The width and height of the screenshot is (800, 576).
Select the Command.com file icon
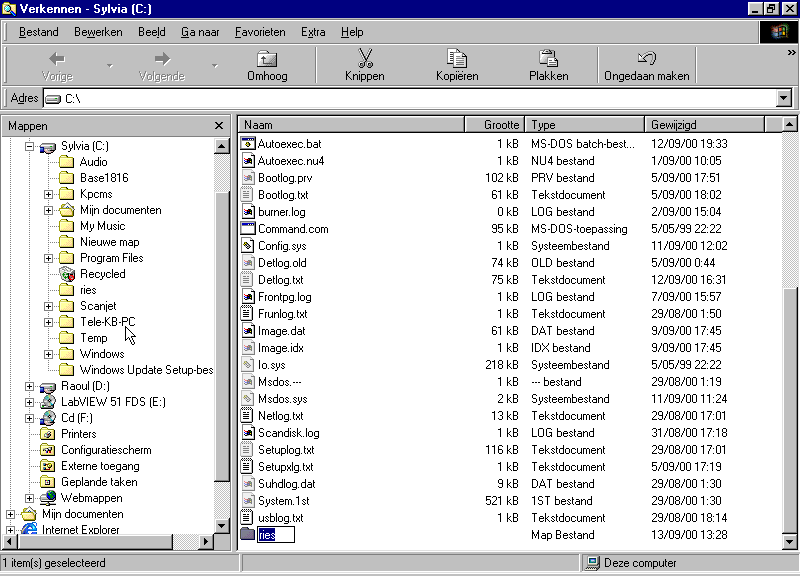tap(249, 229)
